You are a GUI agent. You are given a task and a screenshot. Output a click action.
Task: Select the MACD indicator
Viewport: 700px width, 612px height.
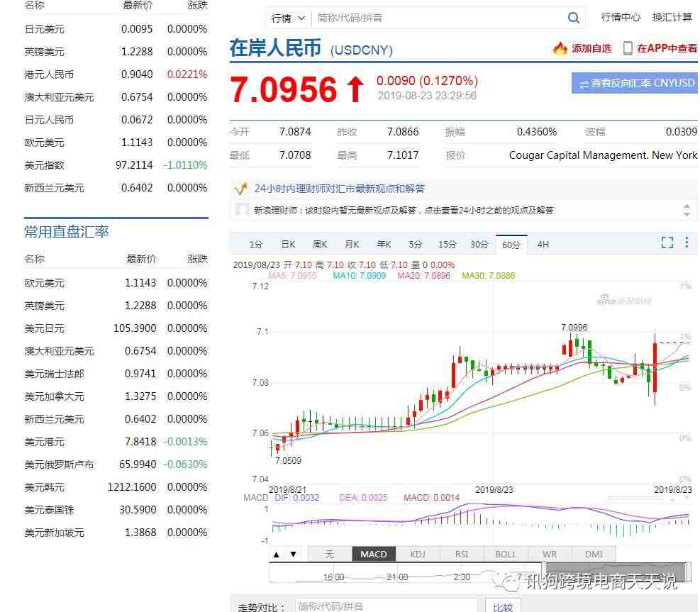point(374,554)
